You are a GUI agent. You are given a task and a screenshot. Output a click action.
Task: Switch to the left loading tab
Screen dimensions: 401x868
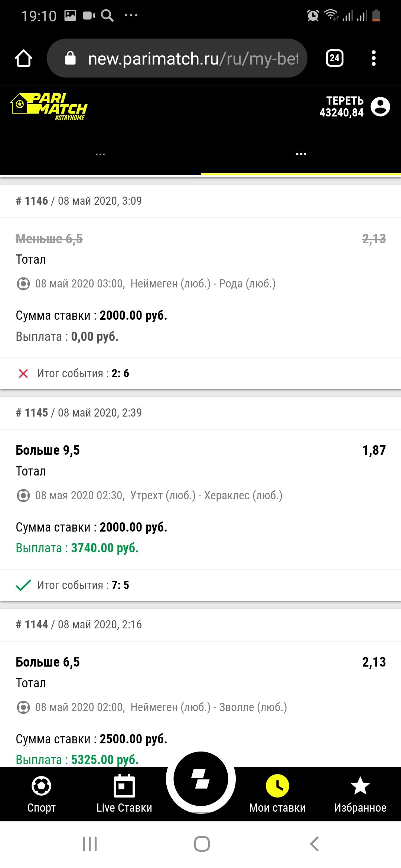tap(100, 154)
